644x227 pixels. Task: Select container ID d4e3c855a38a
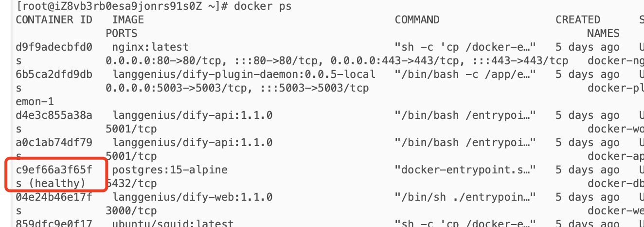(x=54, y=115)
